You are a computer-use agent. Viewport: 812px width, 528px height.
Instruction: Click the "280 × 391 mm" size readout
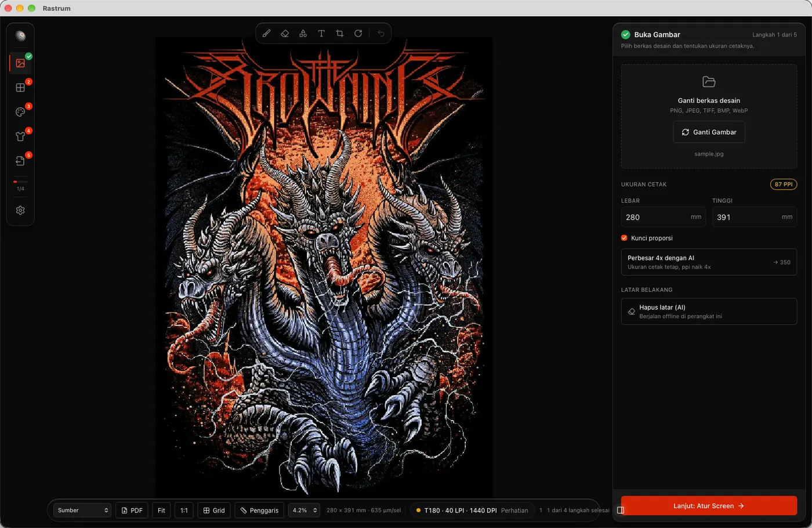pos(346,511)
